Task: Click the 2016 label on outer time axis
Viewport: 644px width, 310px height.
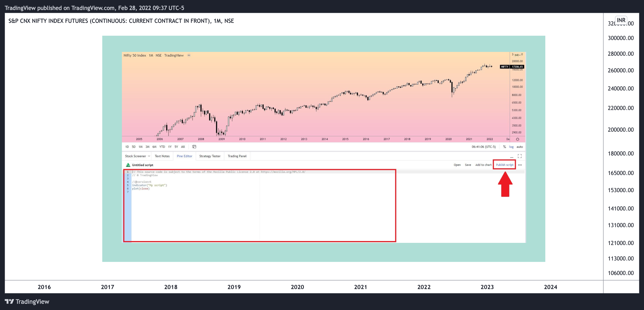Action: coord(44,287)
